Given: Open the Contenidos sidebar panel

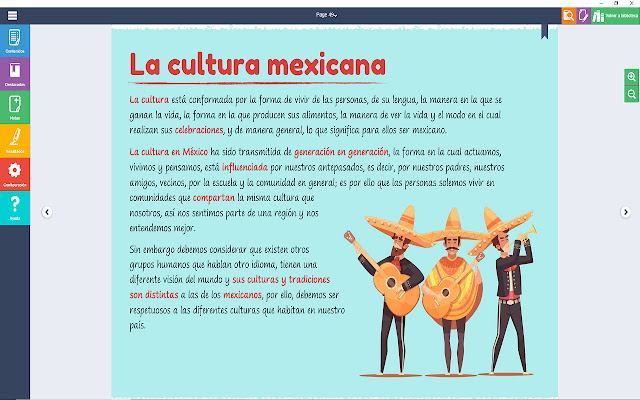Looking at the screenshot, I should tap(15, 40).
